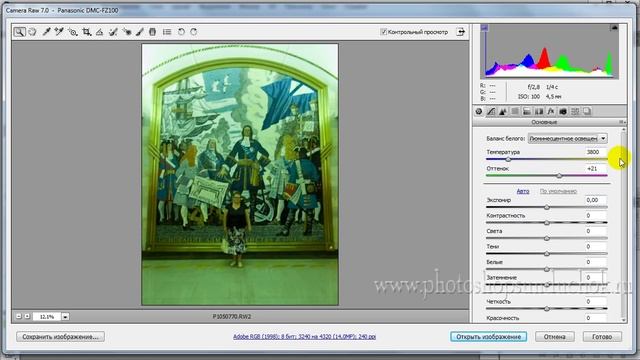Switch to the Effects (fx) panel tab
This screenshot has height=360, width=640.
coord(551,111)
